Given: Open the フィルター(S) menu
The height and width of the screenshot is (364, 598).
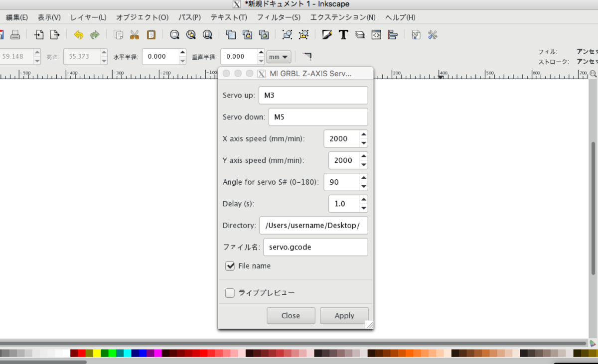Looking at the screenshot, I should point(279,17).
